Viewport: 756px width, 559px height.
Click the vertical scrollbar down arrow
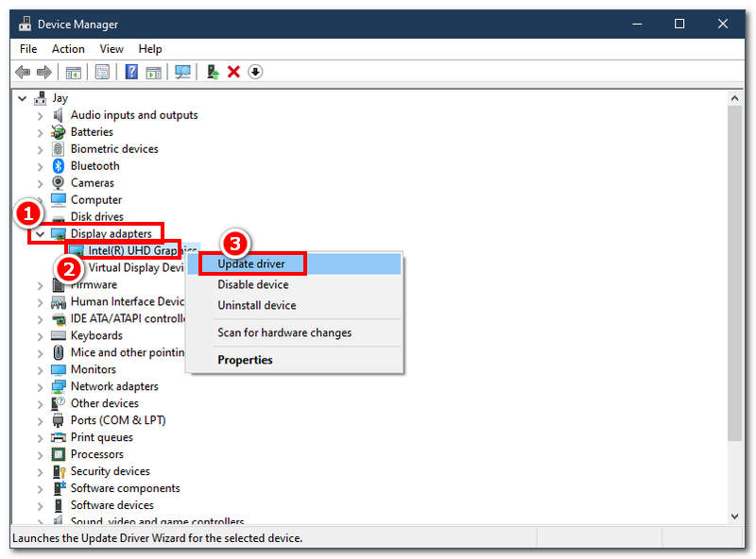(735, 517)
